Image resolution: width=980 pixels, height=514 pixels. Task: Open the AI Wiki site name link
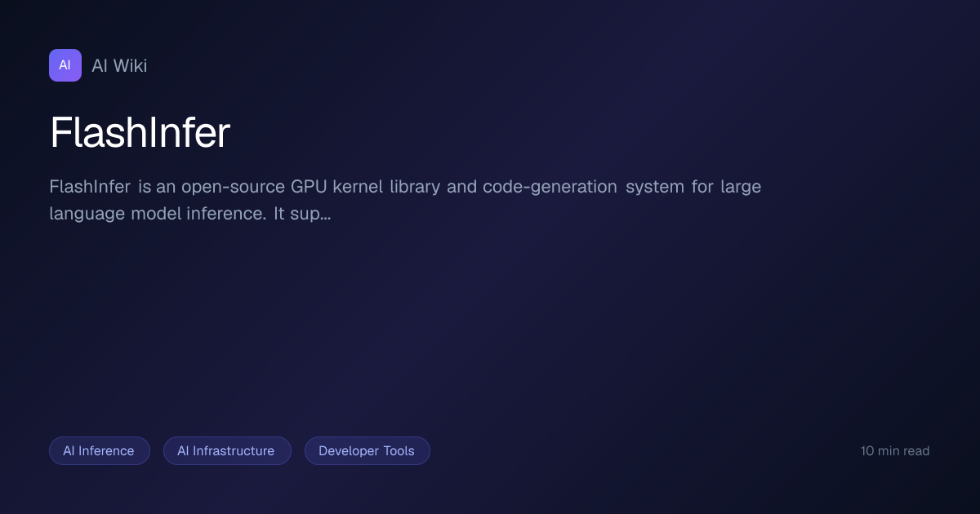(x=119, y=66)
